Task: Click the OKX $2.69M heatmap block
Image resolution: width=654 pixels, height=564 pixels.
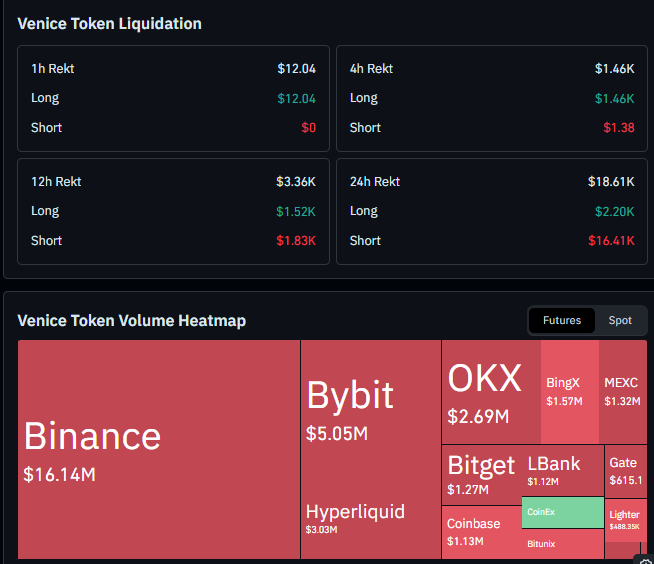Action: 491,392
